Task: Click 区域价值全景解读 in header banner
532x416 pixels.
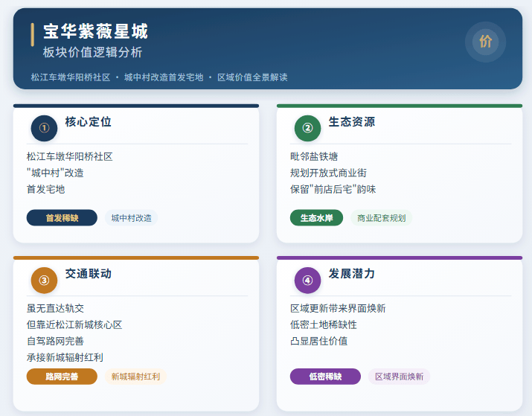Action: (252, 77)
